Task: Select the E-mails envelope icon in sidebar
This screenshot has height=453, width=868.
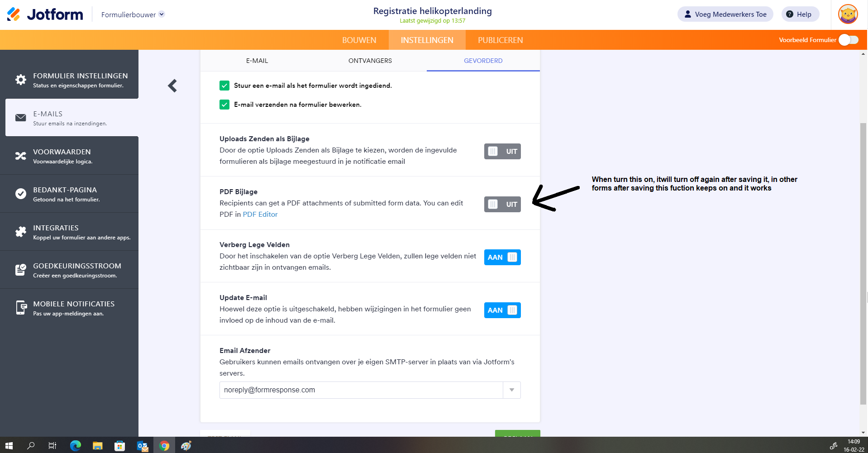Action: point(20,118)
